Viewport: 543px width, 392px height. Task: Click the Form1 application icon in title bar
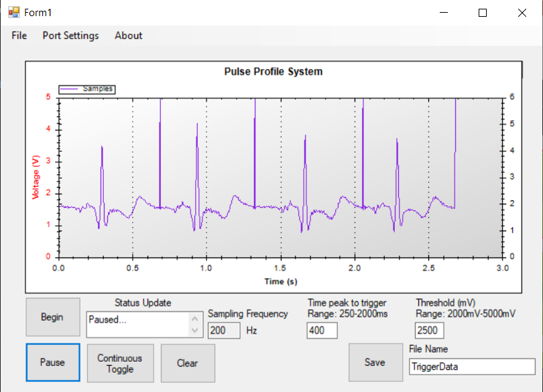13,13
